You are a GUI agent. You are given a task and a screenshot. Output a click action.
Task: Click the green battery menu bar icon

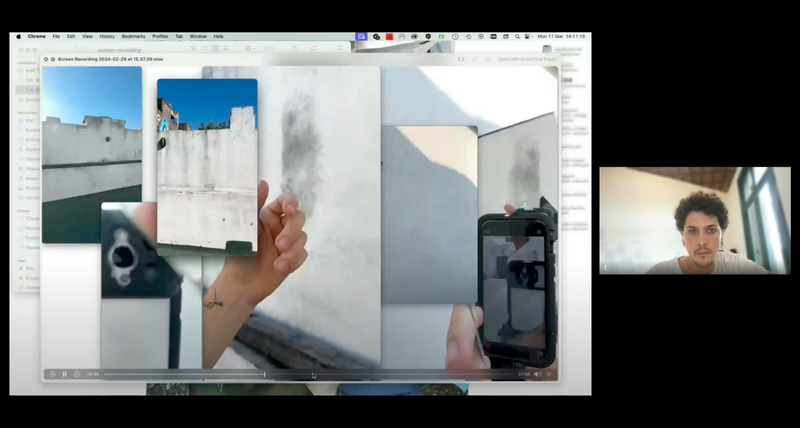441,37
